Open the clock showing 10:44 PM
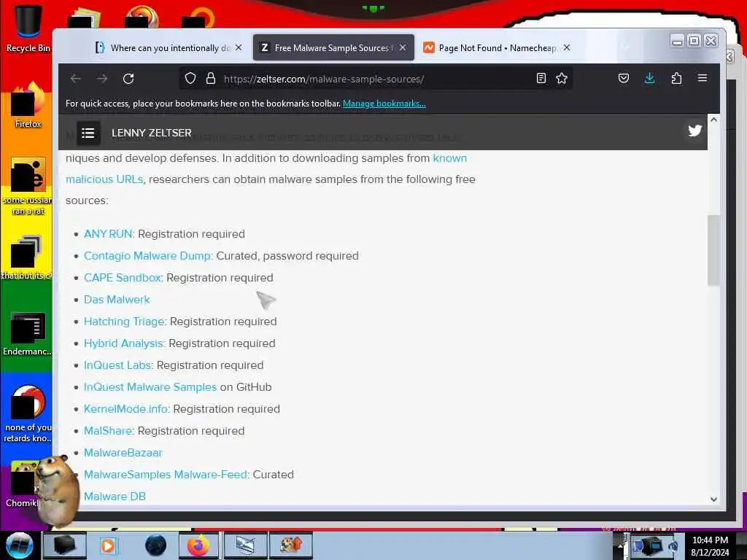The height and width of the screenshot is (560, 747). [710, 545]
